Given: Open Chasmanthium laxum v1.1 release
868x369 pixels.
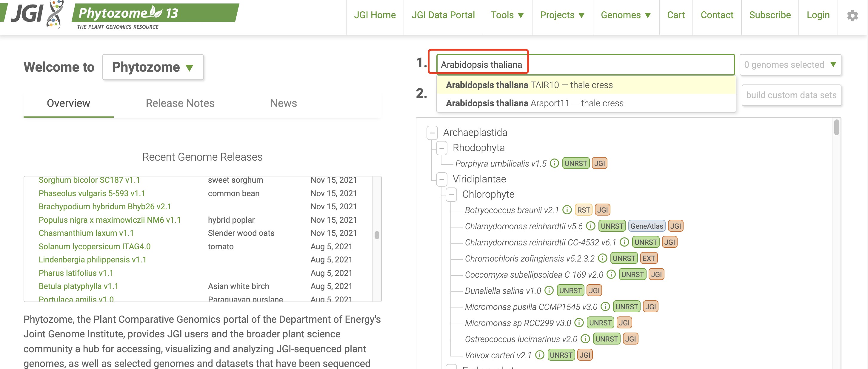Looking at the screenshot, I should tap(86, 233).
